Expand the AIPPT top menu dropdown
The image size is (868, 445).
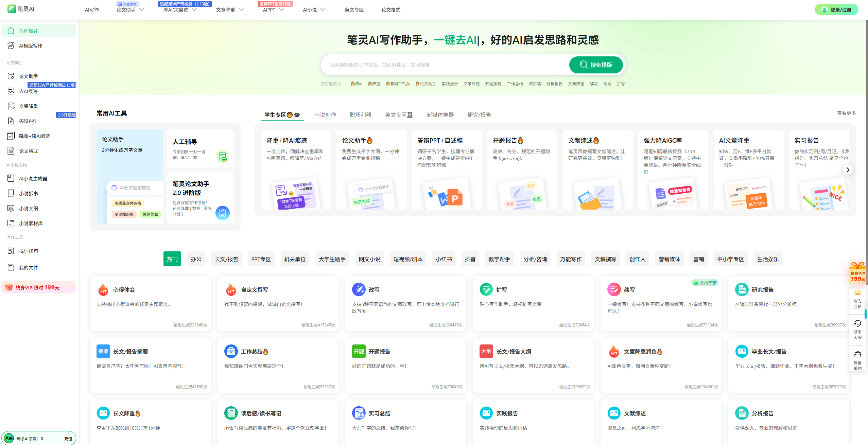tap(281, 10)
